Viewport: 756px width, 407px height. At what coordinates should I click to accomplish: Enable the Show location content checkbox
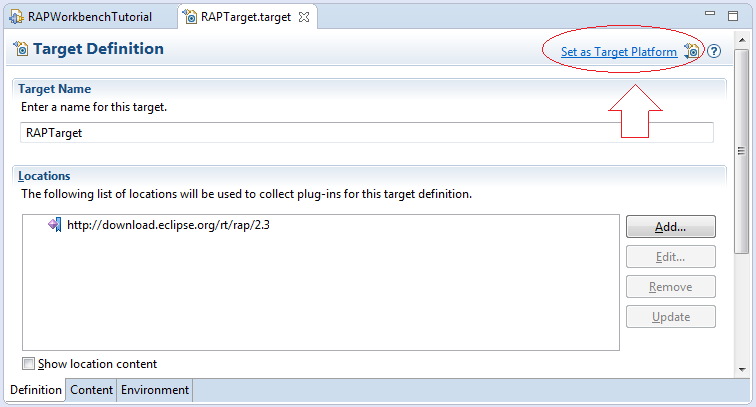tap(28, 364)
